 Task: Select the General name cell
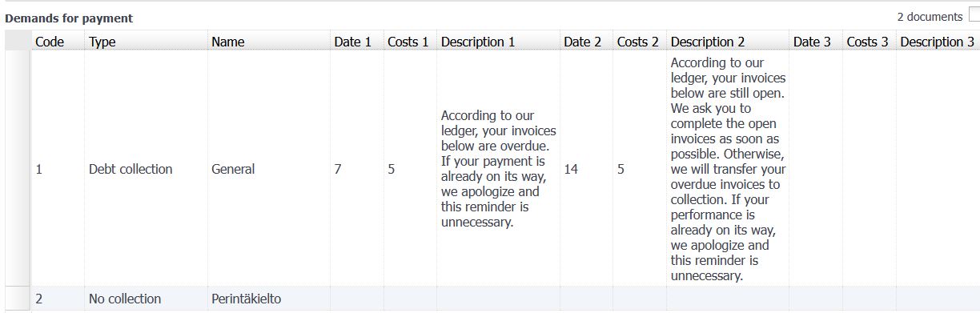267,169
